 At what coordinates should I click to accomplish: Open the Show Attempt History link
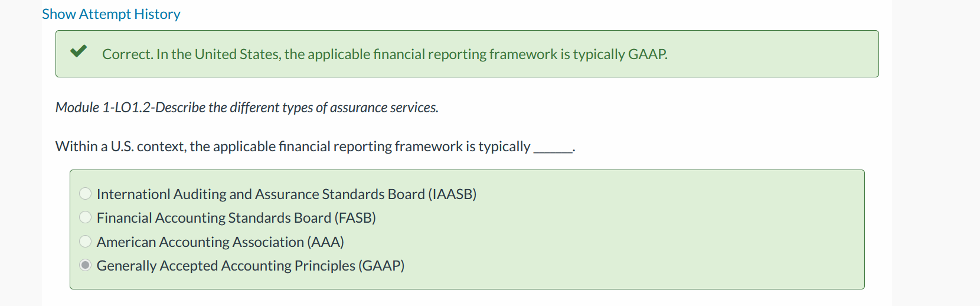(x=111, y=14)
